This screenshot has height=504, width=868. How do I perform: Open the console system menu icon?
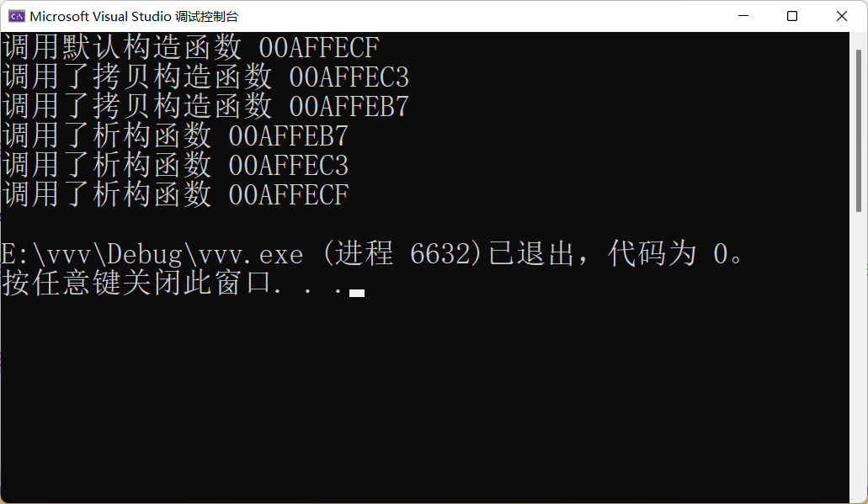point(16,16)
